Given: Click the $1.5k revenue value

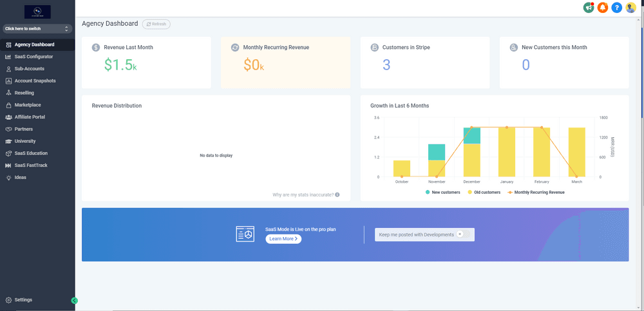Looking at the screenshot, I should (120, 65).
